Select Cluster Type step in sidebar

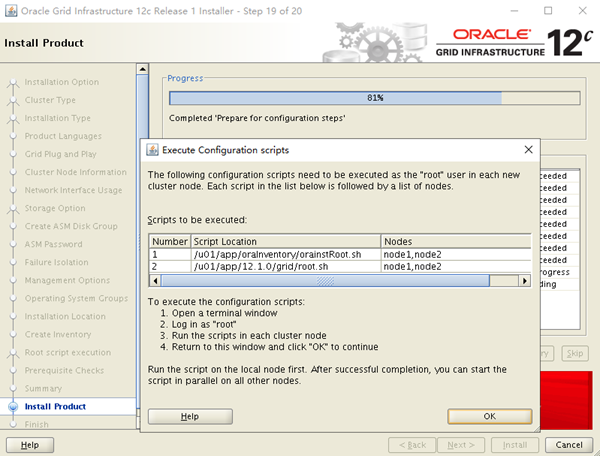50,100
